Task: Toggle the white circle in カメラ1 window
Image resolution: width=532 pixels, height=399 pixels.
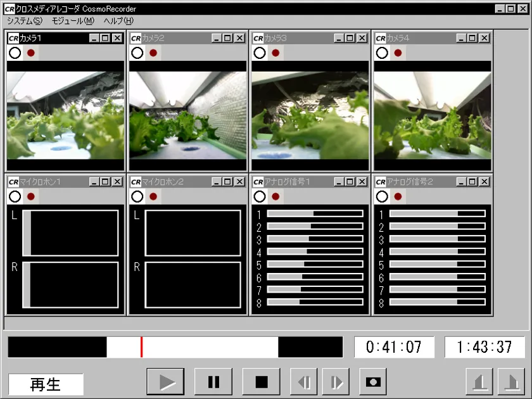Action: (15, 53)
